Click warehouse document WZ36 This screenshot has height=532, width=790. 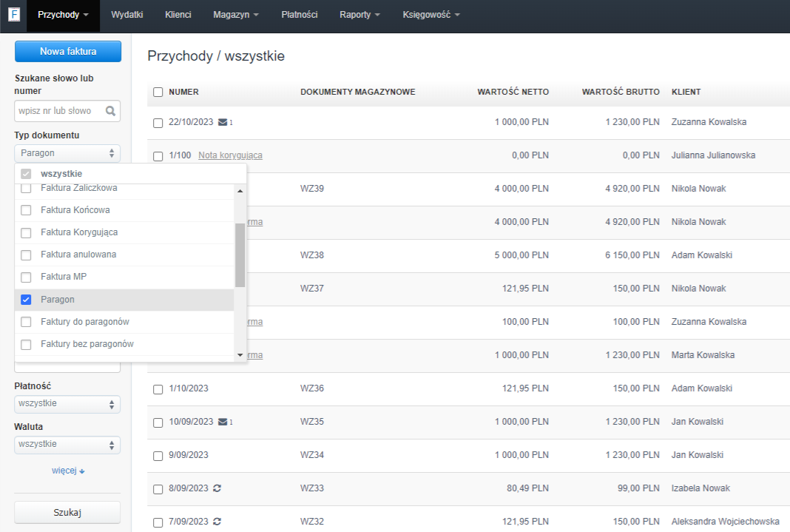[x=312, y=388]
